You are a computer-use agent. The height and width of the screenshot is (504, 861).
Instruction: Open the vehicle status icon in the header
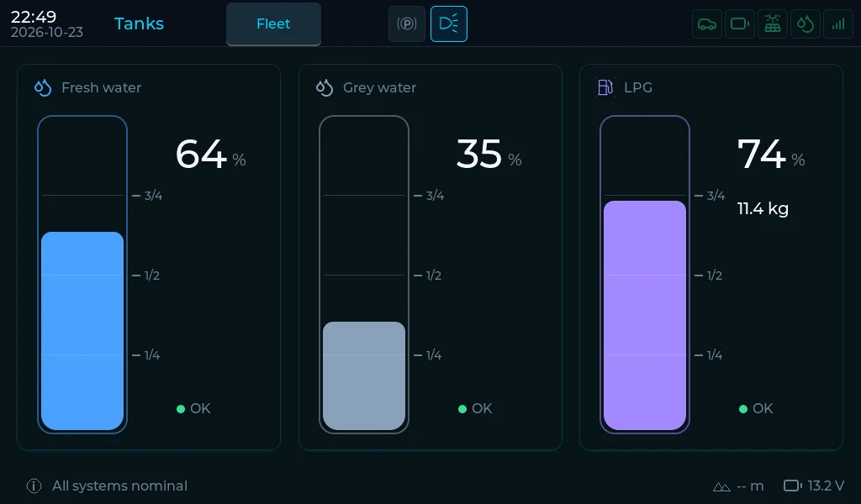pos(706,24)
